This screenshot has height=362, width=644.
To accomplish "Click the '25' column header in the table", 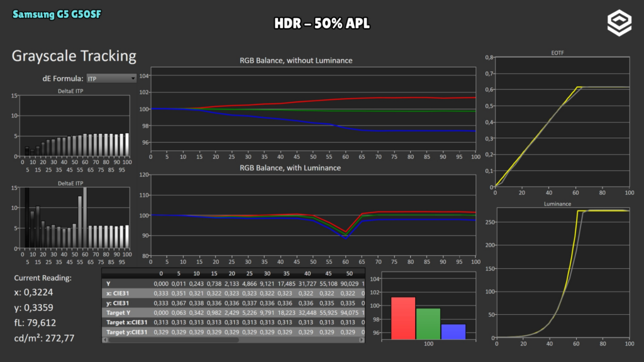I will pyautogui.click(x=249, y=273).
